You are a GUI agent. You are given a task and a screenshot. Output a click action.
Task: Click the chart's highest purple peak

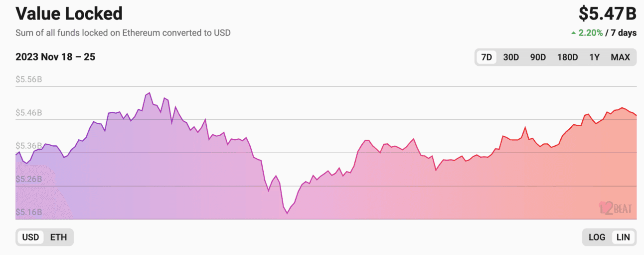click(x=149, y=93)
